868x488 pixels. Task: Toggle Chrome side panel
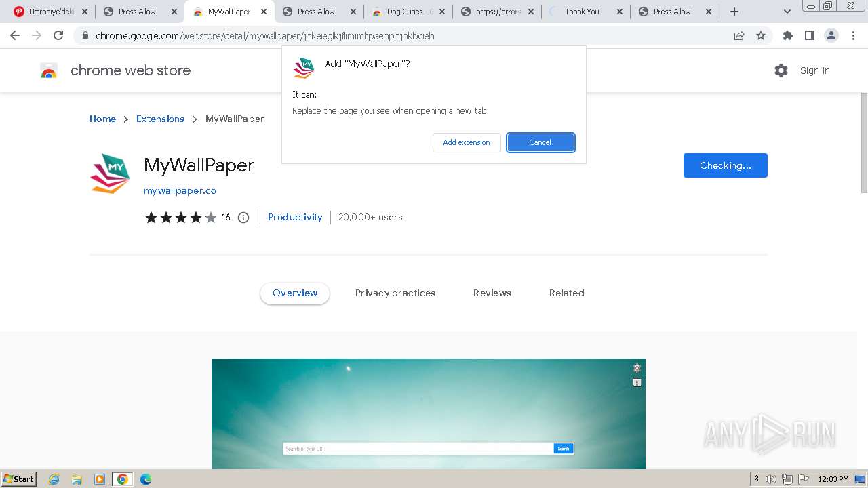point(809,35)
